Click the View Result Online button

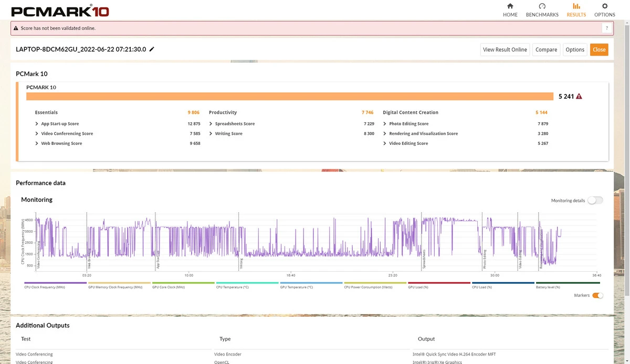505,49
